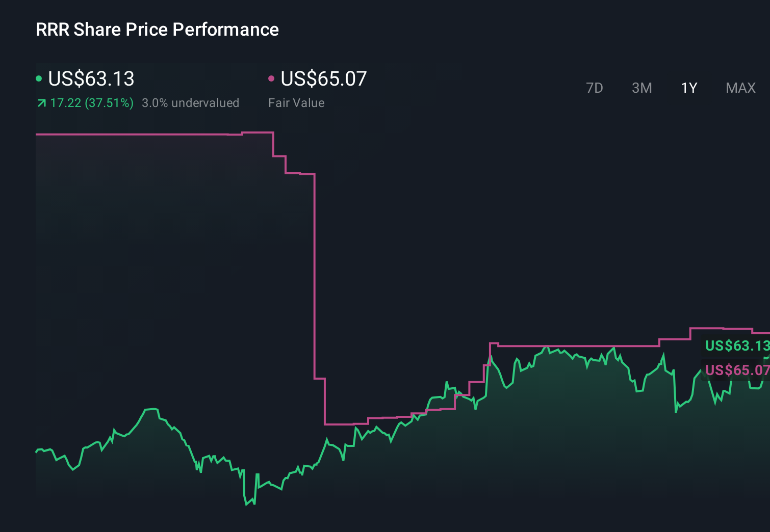Screen dimensions: 770x532
Task: Toggle off the undervalued indicator
Action: (x=191, y=102)
